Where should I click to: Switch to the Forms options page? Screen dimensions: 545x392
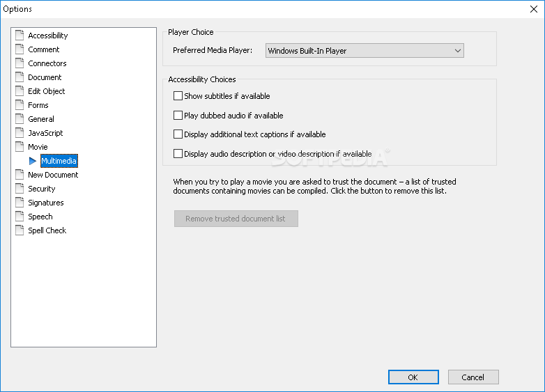coord(38,105)
